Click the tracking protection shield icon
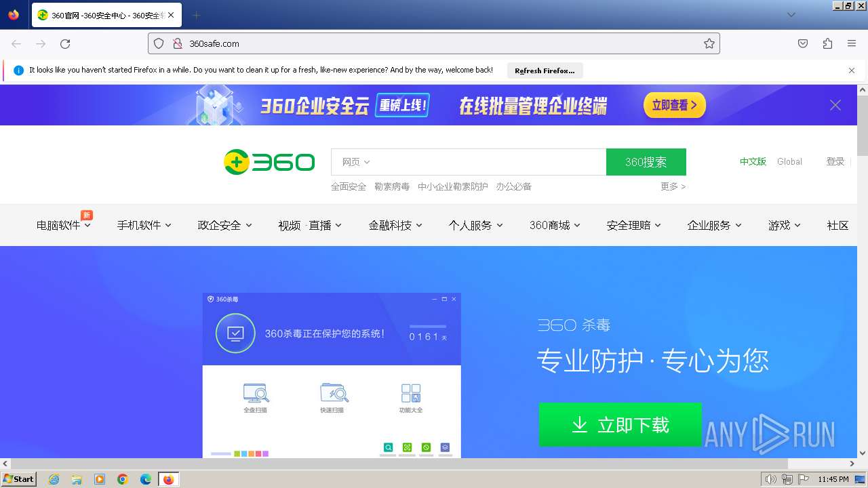Viewport: 868px width, 488px height. 159,43
